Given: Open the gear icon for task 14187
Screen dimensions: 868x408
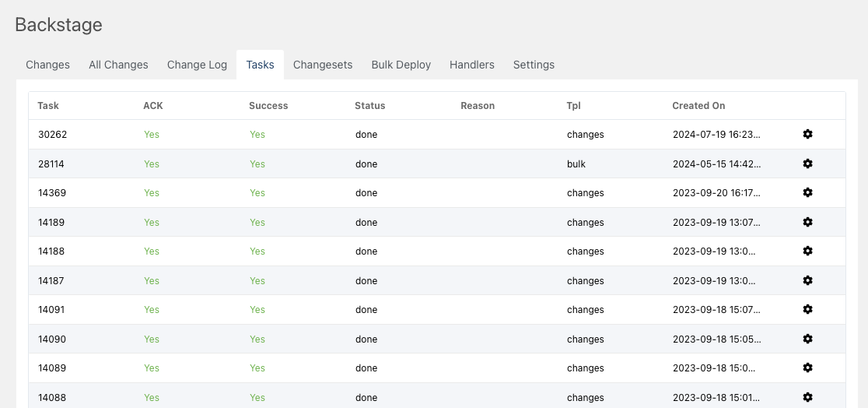Looking at the screenshot, I should coord(807,280).
